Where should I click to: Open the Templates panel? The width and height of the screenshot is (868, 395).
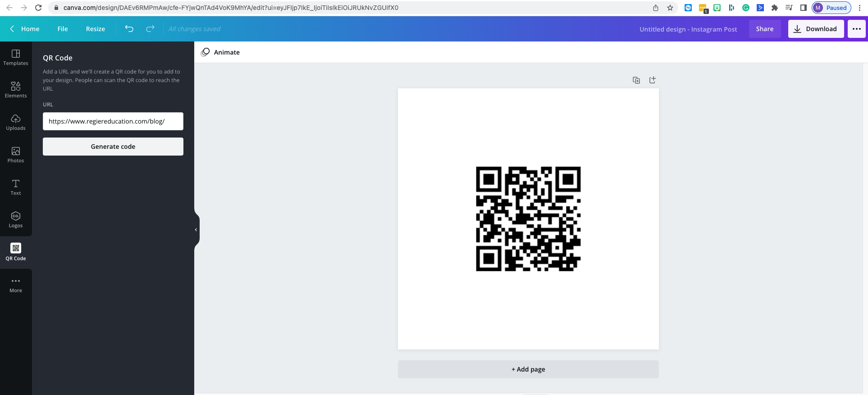point(16,58)
